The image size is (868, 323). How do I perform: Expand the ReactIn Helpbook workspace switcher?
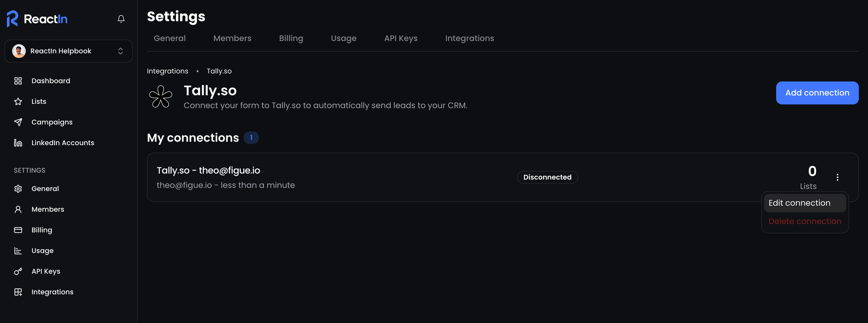69,51
